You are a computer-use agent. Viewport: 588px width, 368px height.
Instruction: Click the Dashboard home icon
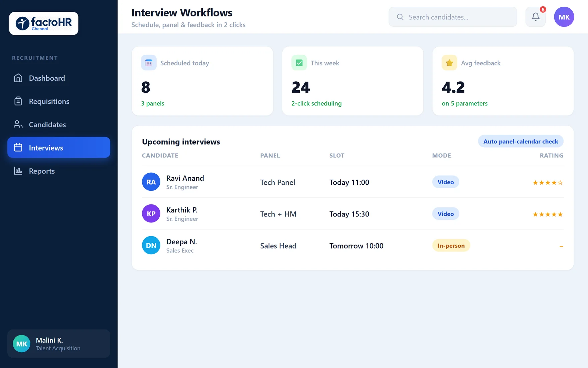point(18,78)
